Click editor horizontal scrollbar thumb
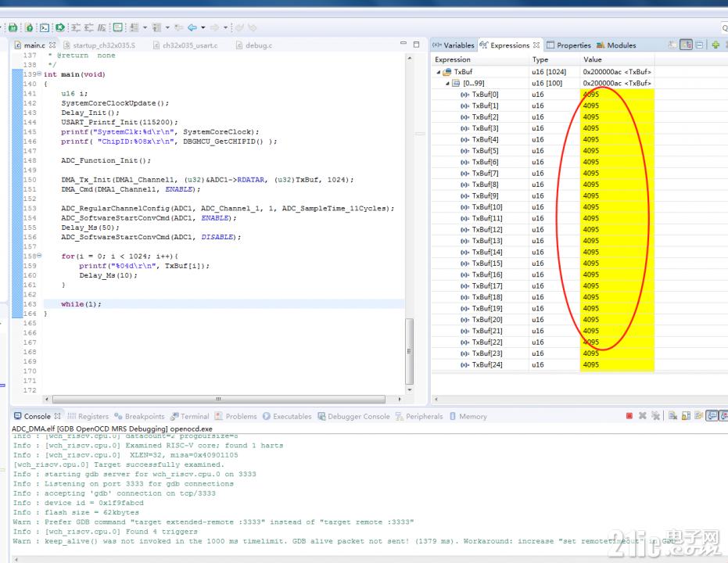This screenshot has width=728, height=563. tap(219, 399)
